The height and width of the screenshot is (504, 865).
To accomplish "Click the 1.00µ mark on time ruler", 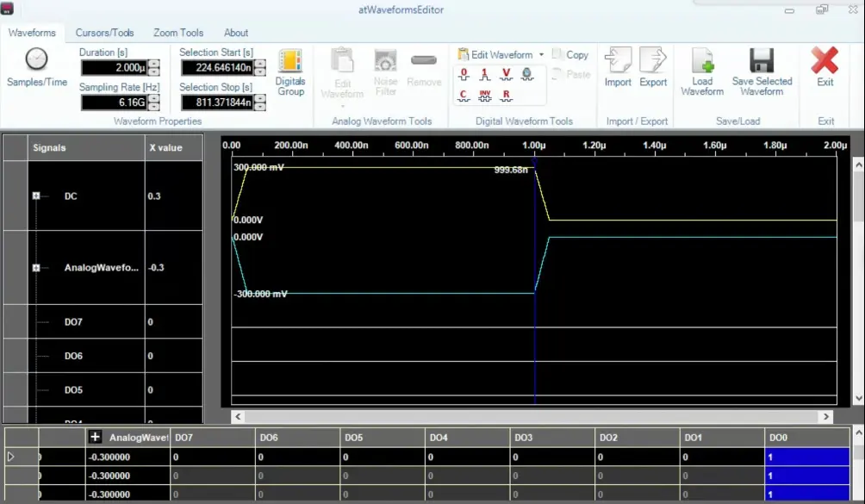I will coord(533,146).
